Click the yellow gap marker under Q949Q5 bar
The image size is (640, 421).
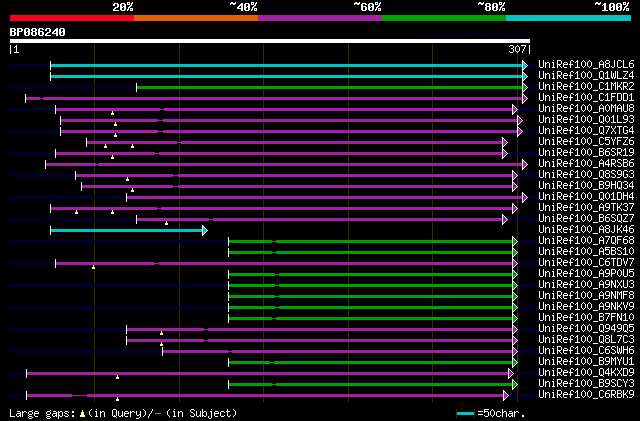pos(162,333)
